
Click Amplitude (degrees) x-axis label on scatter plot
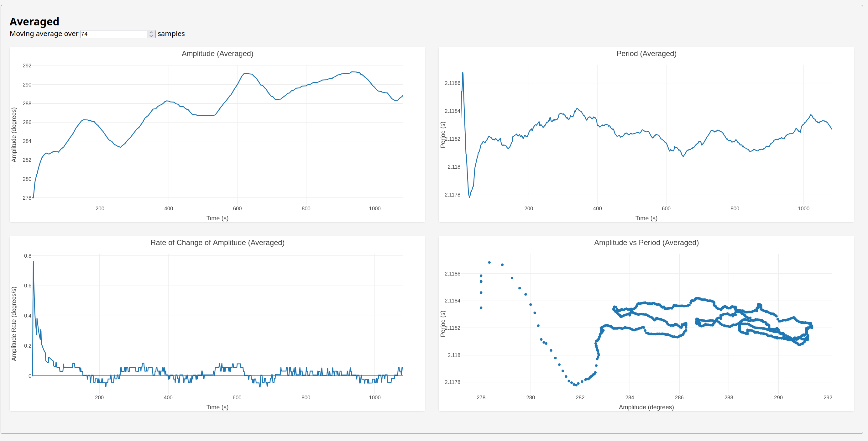point(646,407)
